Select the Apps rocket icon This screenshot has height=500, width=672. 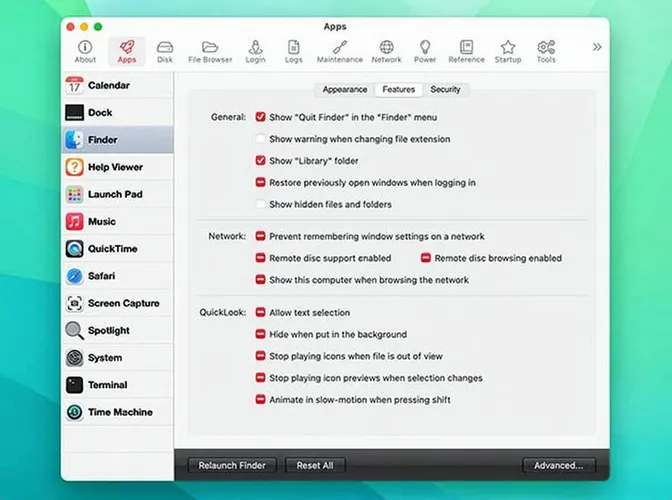(x=127, y=52)
